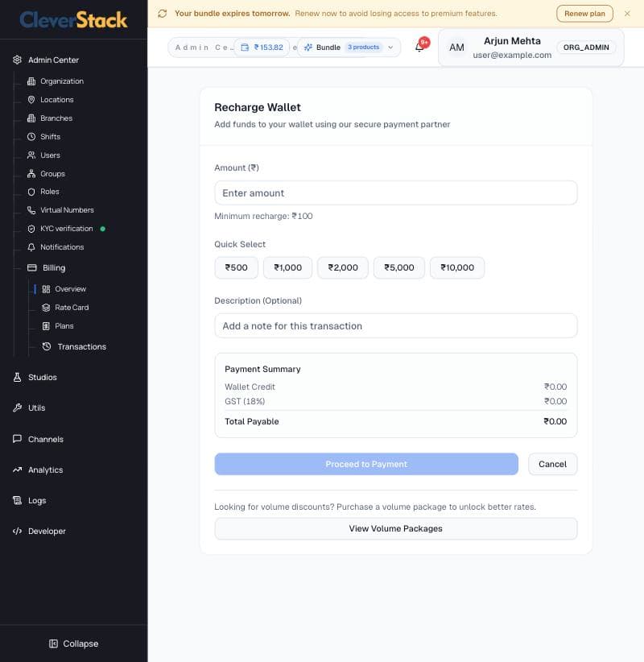
Task: Click the Plans icon
Action: pyautogui.click(x=46, y=326)
